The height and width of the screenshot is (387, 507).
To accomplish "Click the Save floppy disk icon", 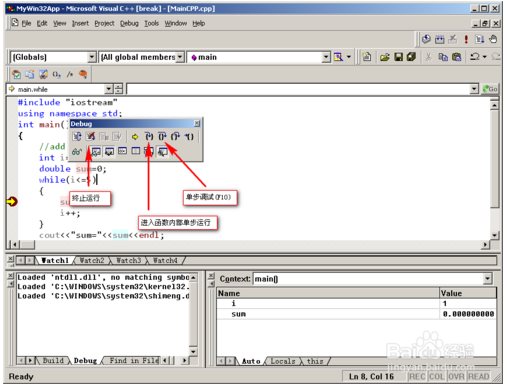I will (x=398, y=57).
